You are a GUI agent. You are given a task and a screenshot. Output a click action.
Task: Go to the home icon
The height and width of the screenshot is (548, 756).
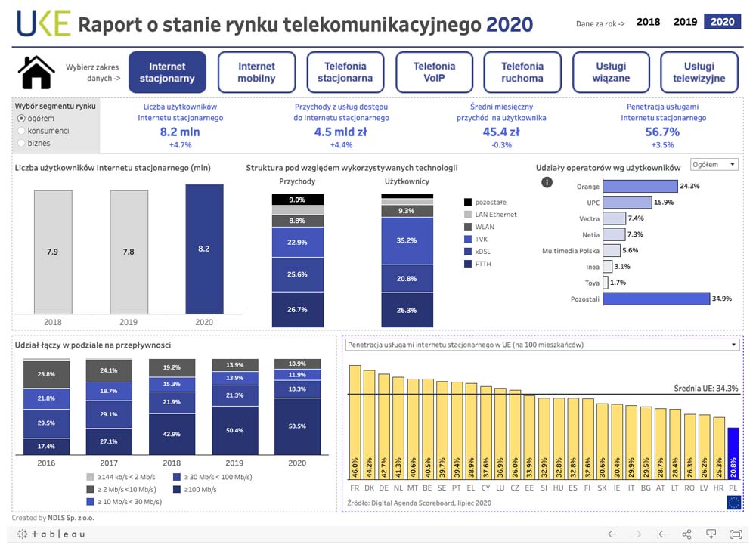click(x=36, y=73)
